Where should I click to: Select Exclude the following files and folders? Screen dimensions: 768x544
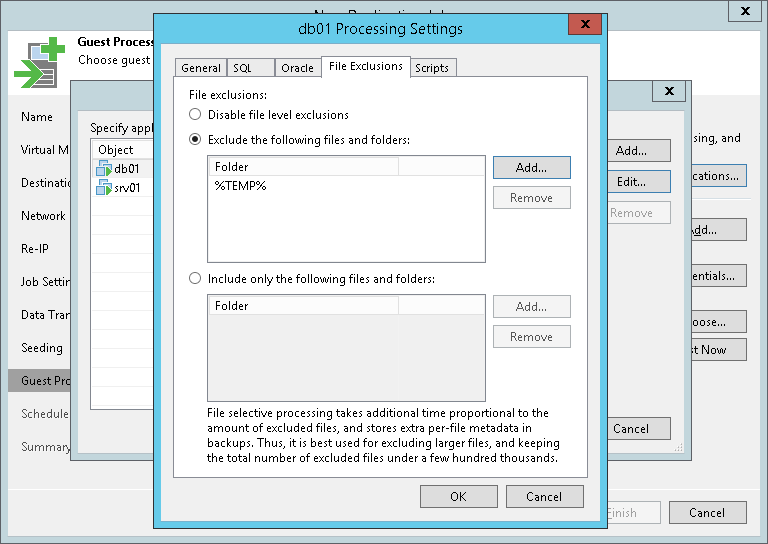click(x=196, y=139)
